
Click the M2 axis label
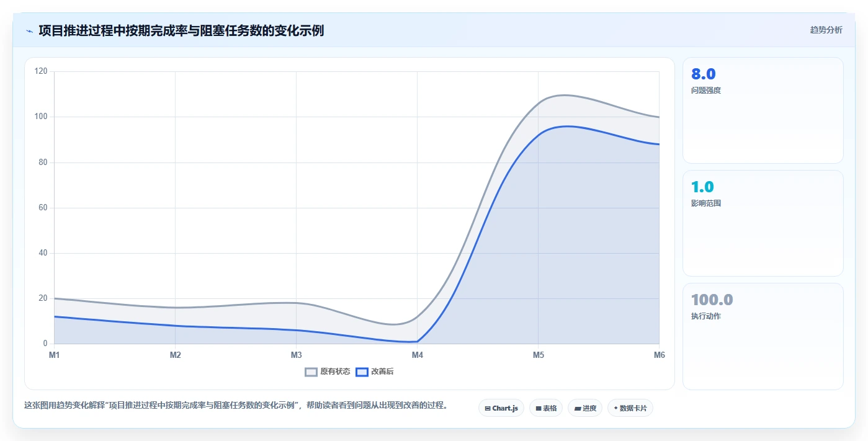click(176, 355)
